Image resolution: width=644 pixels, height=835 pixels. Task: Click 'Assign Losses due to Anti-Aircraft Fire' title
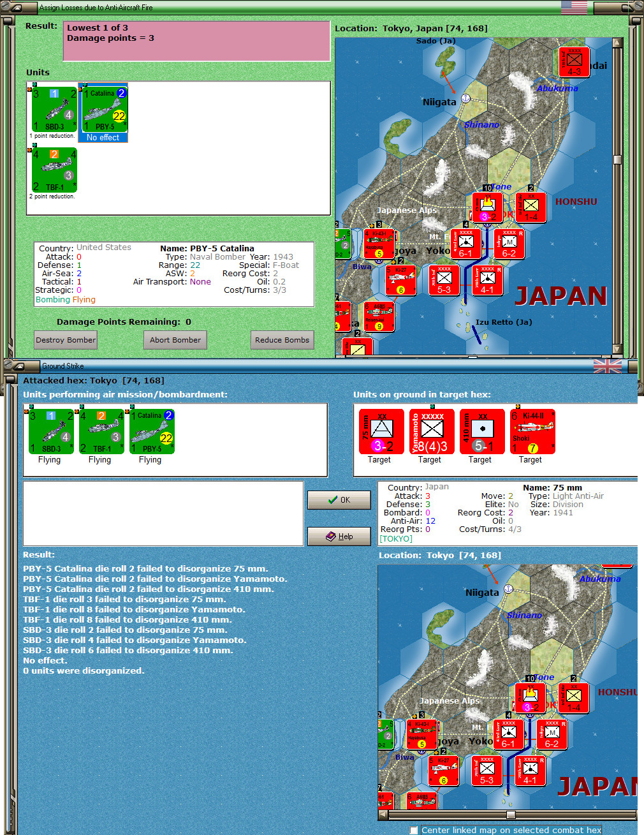pyautogui.click(x=96, y=8)
